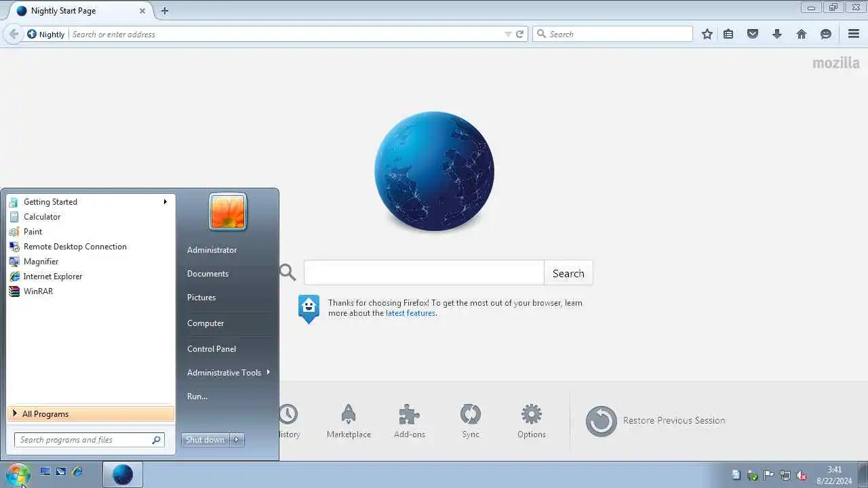Open the hamburger menu button
This screenshot has height=488, width=868.
(854, 34)
